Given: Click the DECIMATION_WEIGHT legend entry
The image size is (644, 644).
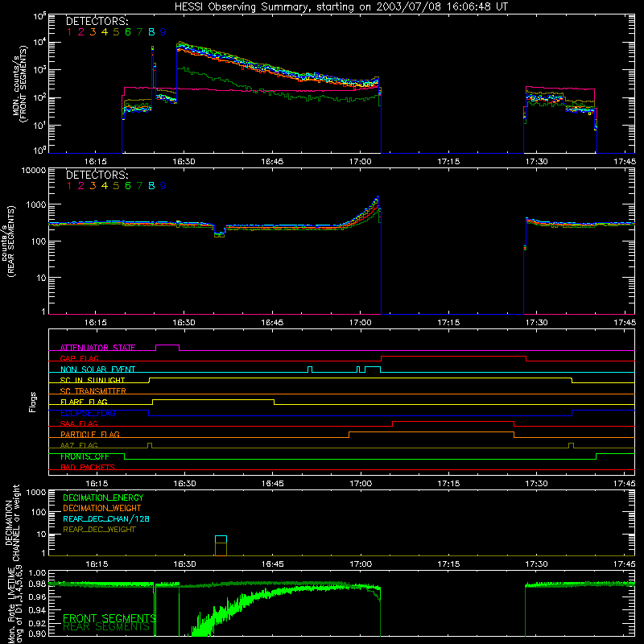Looking at the screenshot, I should point(102,509).
